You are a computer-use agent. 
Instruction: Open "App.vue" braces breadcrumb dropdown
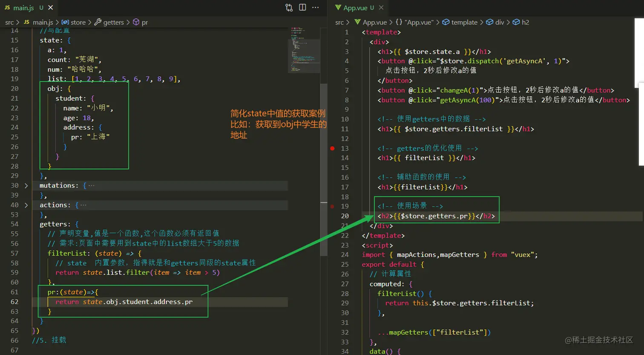(419, 22)
